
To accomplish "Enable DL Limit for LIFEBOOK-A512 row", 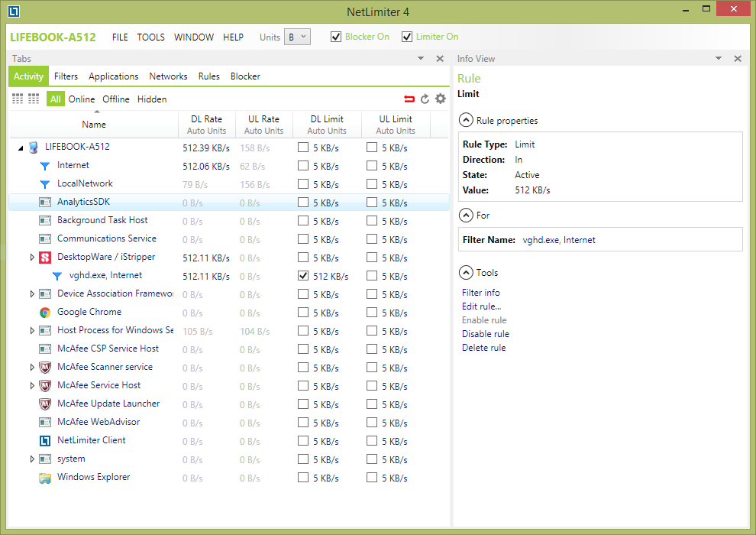I will click(x=303, y=148).
